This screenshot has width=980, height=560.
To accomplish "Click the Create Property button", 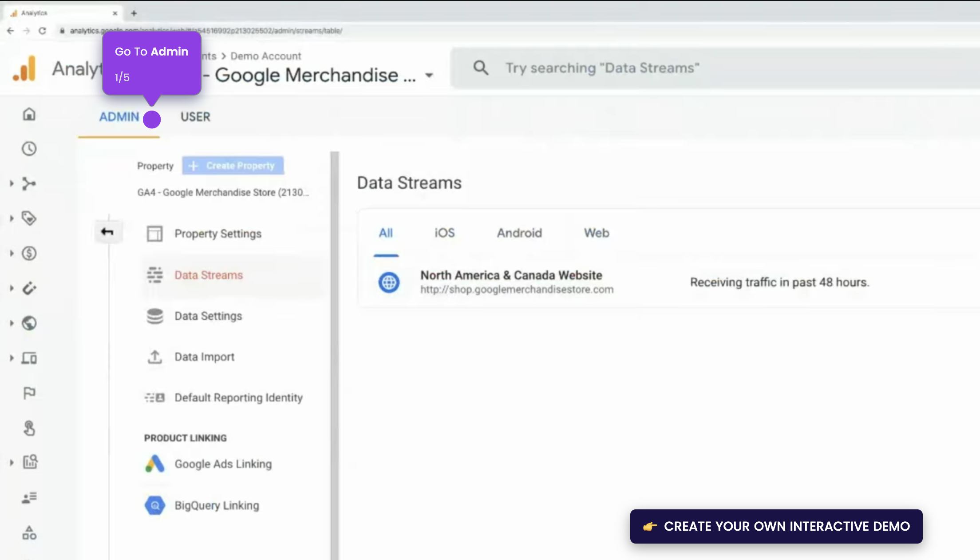I will [x=233, y=165].
